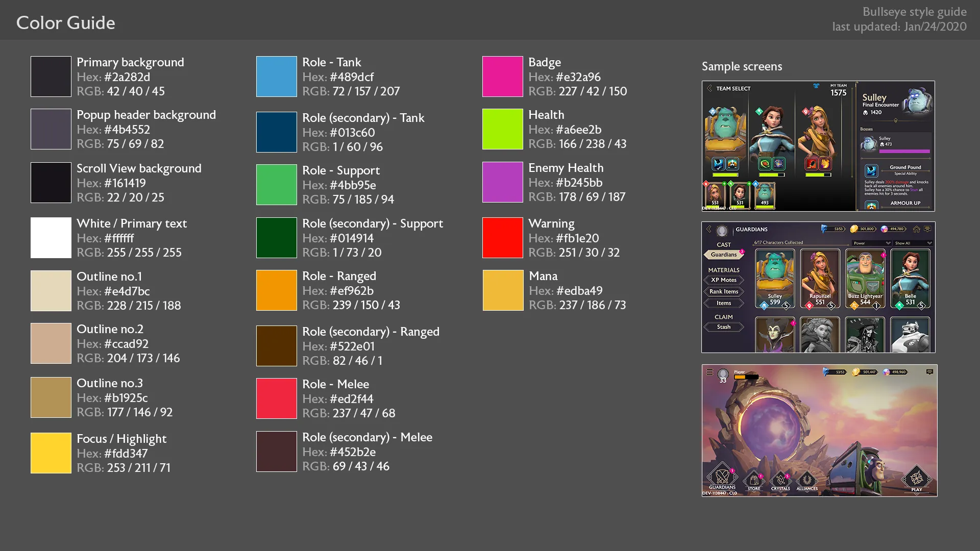The image size is (980, 551).
Task: Click the Role - Melee red swatch
Action: tap(277, 398)
